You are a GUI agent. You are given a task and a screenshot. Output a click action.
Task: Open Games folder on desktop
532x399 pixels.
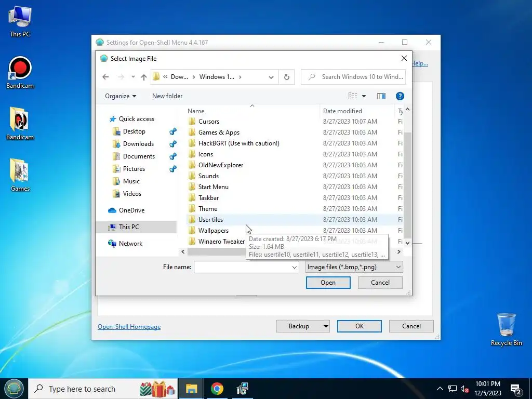[x=20, y=175]
